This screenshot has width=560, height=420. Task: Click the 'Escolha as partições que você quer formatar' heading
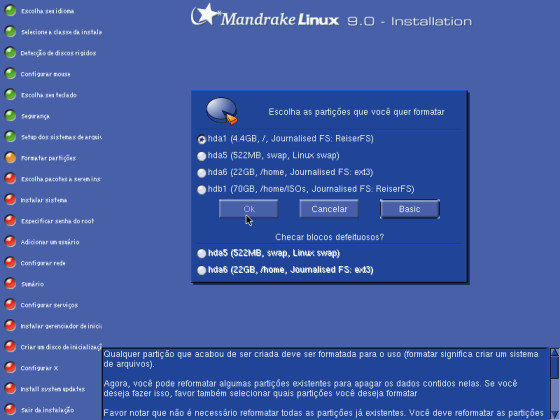tap(356, 112)
